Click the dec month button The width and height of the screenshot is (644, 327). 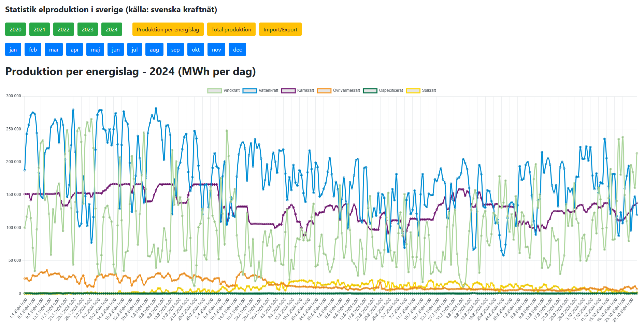[237, 49]
